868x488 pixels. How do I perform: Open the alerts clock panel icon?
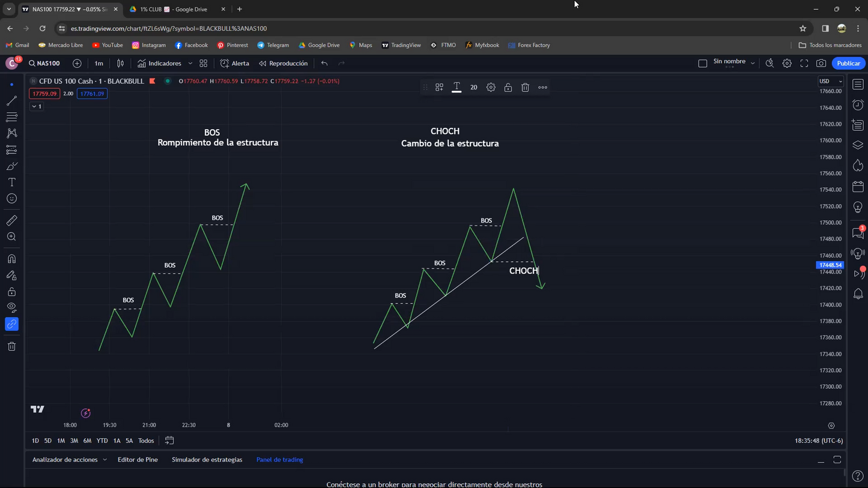tap(858, 105)
